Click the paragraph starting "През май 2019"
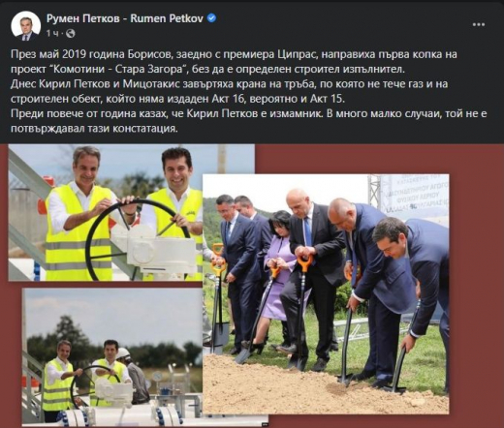Viewport: 504px width, 428px height. pyautogui.click(x=234, y=62)
